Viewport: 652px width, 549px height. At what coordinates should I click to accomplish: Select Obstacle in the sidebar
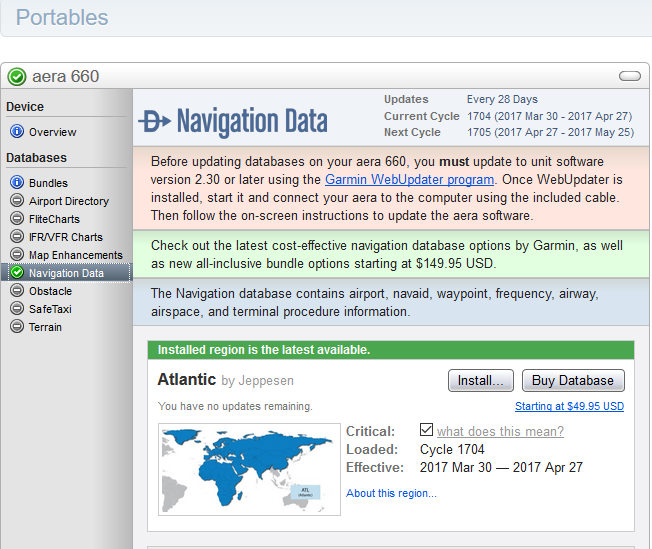(x=50, y=291)
